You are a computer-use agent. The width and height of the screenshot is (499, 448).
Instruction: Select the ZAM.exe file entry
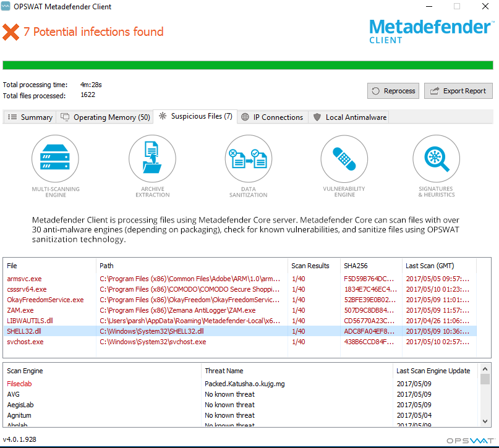(240, 310)
